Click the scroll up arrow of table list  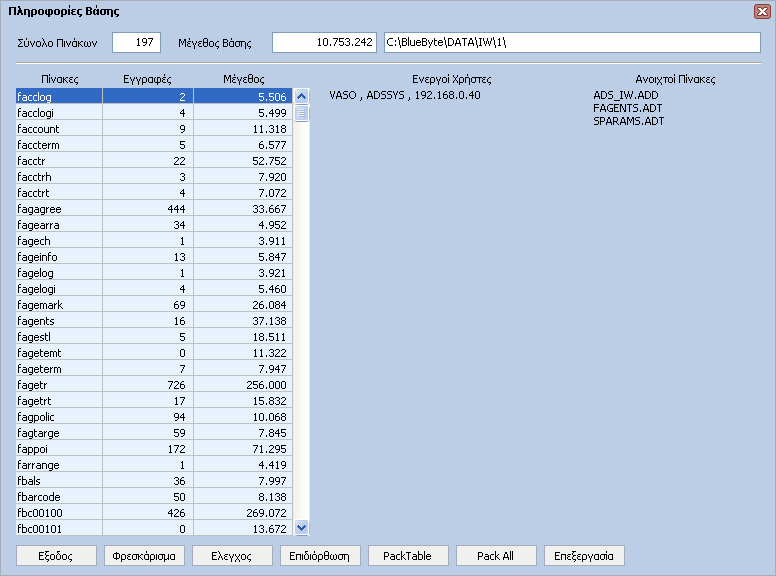coord(301,96)
